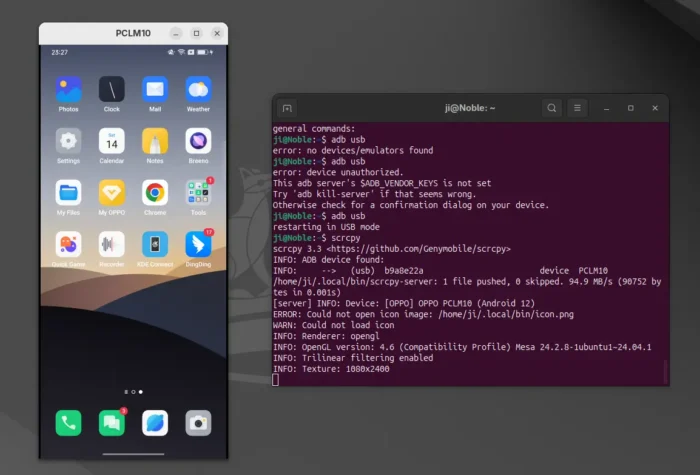
Task: Maximize the ji@Noble terminal window
Action: [630, 108]
